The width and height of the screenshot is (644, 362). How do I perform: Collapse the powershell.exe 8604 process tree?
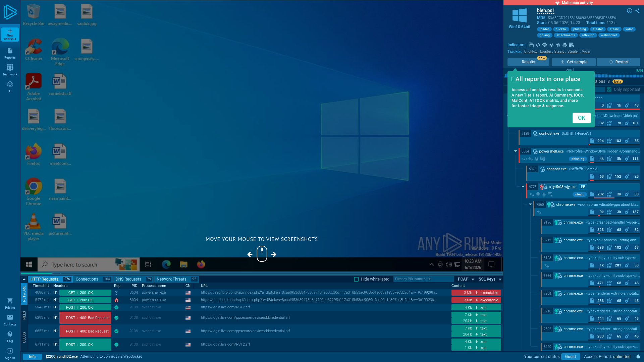[516, 151]
